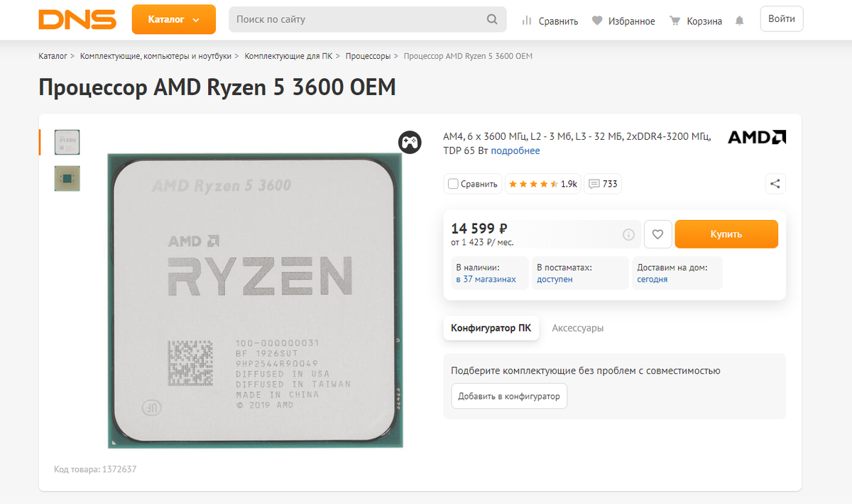This screenshot has width=852, height=504.
Task: Click the price info circle icon
Action: click(628, 234)
